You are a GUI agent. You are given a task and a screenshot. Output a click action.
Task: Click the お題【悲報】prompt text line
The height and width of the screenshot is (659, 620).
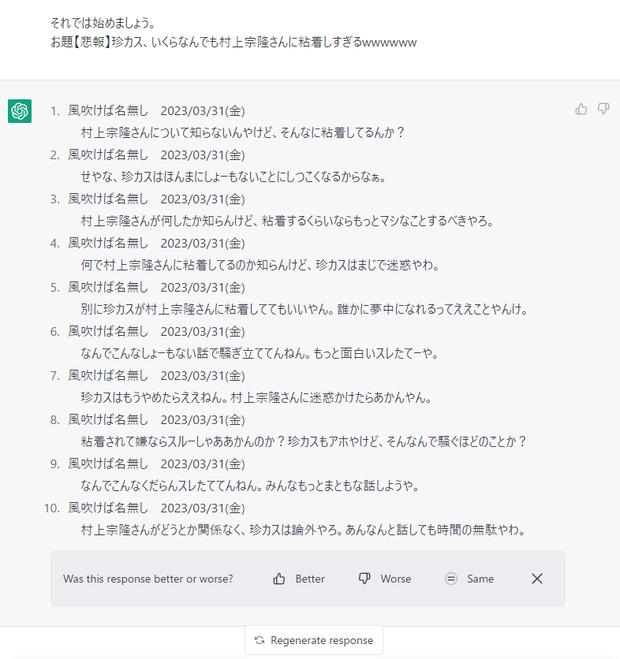pos(234,42)
